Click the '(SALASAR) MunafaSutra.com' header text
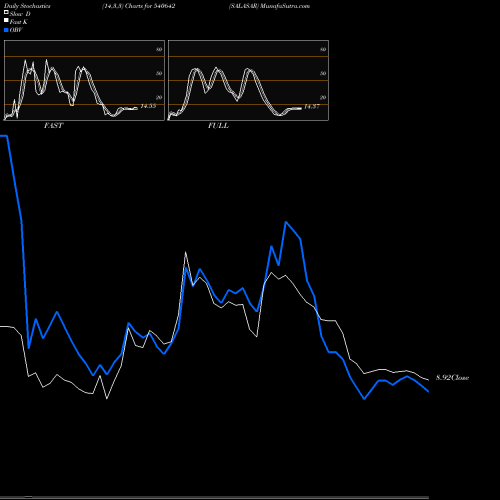Viewport: 500px width, 500px height. [x=269, y=6]
